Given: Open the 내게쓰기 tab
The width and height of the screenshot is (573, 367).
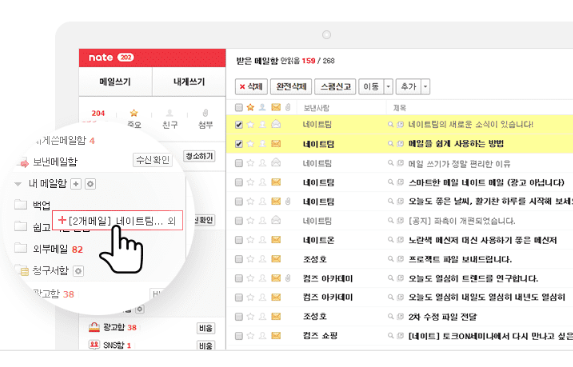Looking at the screenshot, I should (189, 82).
